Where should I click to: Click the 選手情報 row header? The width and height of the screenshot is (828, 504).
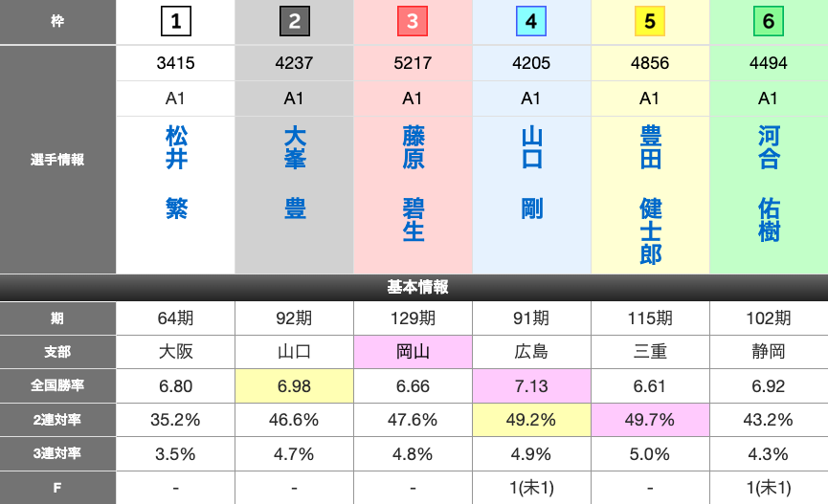(x=57, y=160)
